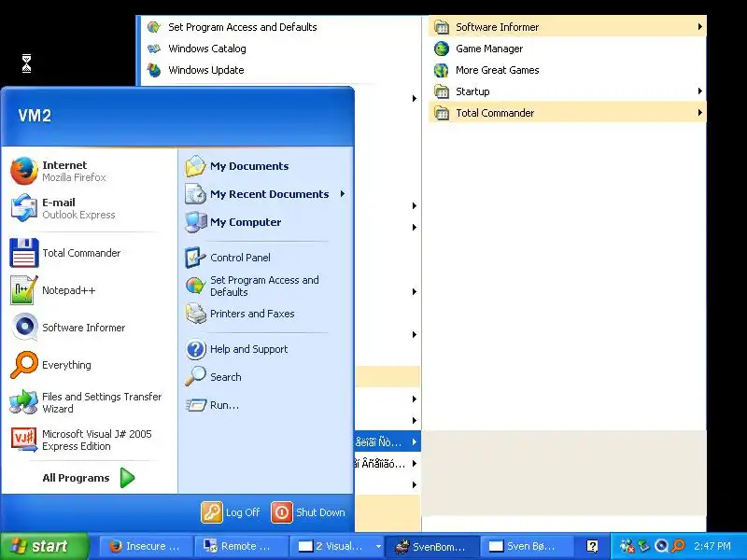Click taskbar help question mark icon
Screen dimensions: 747x560
coord(592,546)
